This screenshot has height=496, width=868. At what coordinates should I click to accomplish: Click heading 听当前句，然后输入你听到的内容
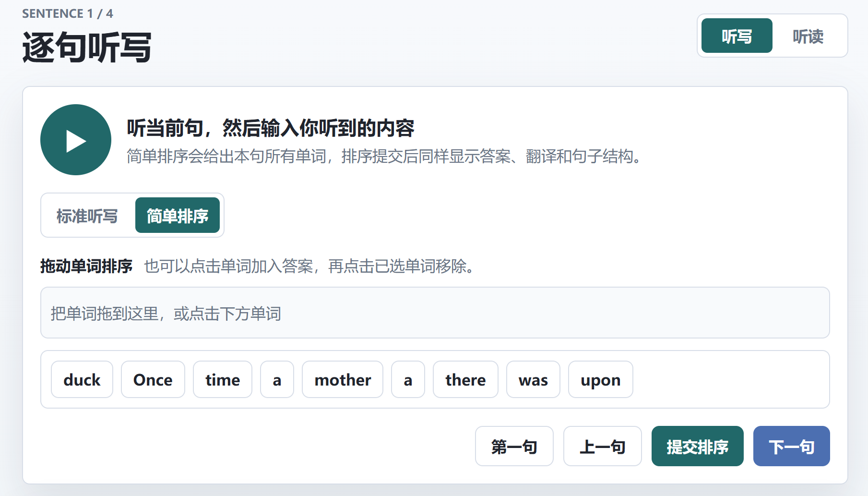(271, 128)
